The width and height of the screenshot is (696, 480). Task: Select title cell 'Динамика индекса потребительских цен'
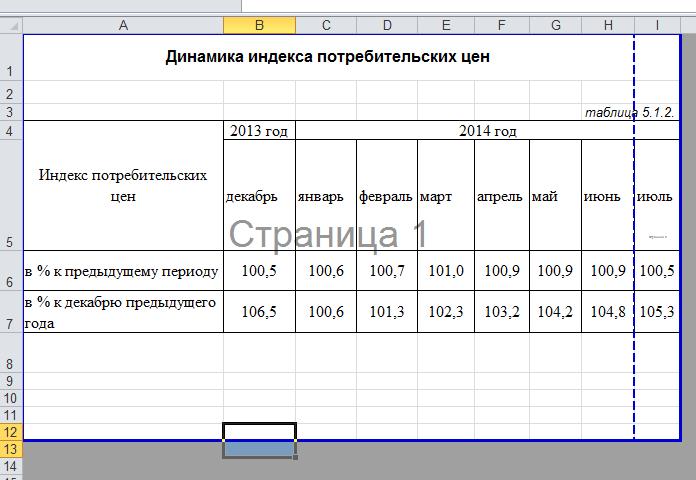(328, 57)
